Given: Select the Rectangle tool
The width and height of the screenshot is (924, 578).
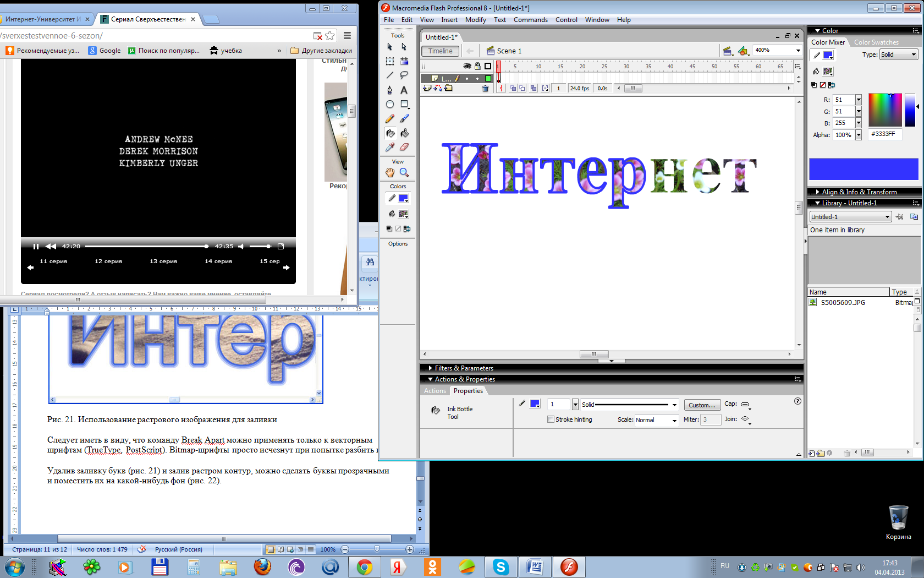Looking at the screenshot, I should [404, 104].
